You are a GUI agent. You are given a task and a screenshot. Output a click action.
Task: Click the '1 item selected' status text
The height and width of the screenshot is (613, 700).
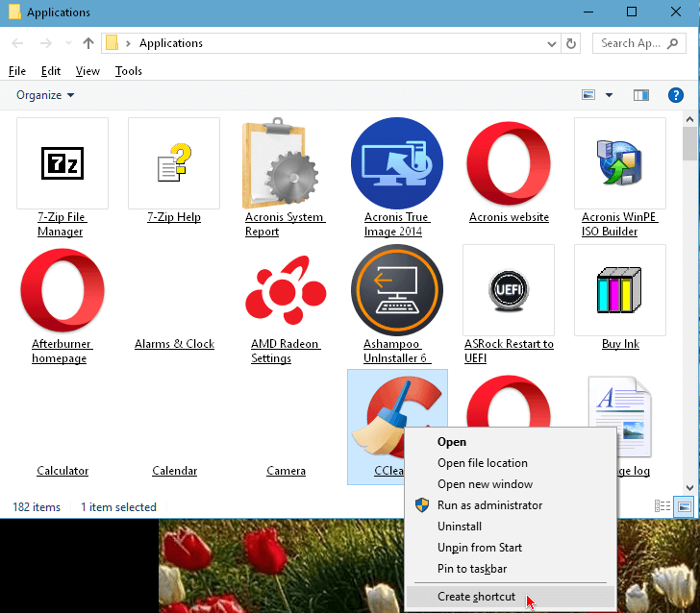(118, 507)
